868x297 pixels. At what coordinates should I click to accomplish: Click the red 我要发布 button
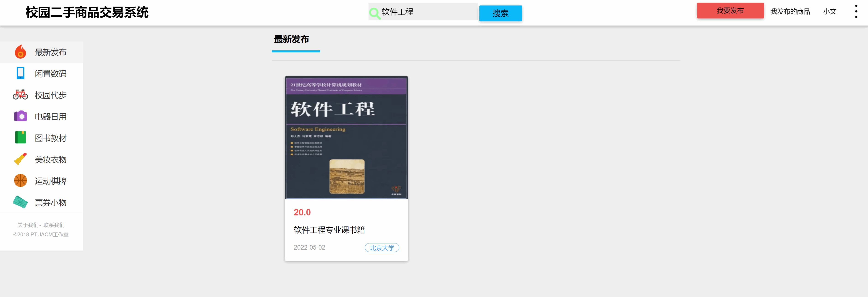(x=730, y=11)
